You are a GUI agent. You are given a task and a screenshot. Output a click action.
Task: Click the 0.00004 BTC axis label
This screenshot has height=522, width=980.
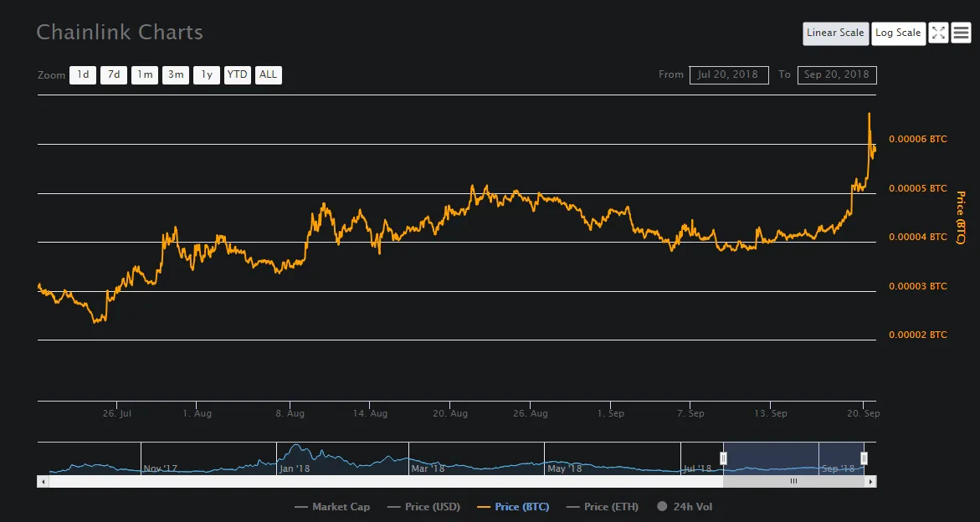tap(918, 238)
